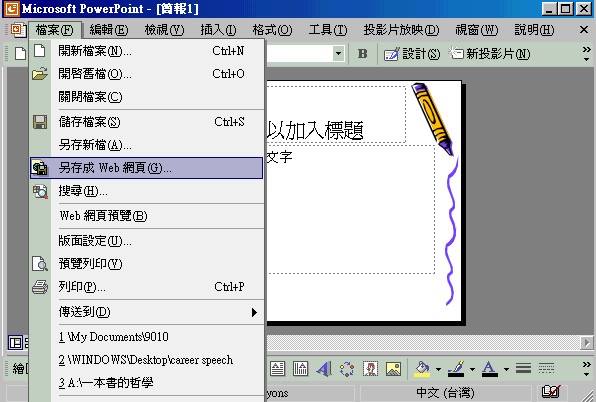This screenshot has height=402, width=596.
Task: Insert picture from file icon
Action: (x=393, y=369)
